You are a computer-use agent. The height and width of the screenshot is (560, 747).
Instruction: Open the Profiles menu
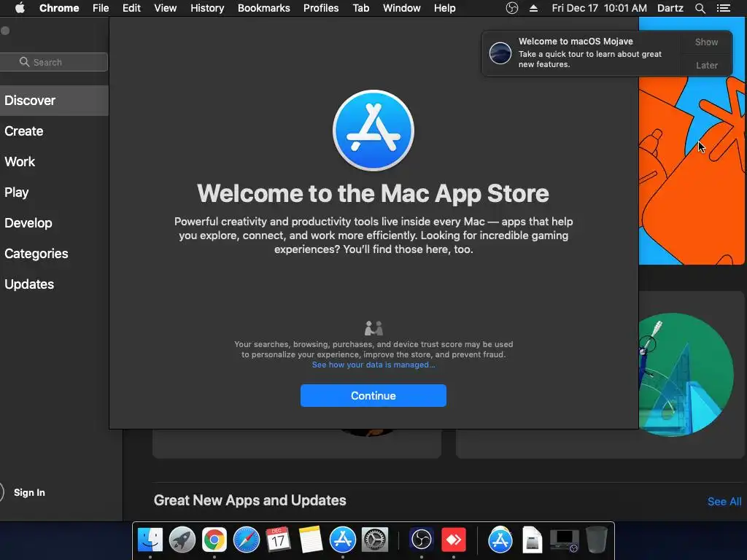321,8
